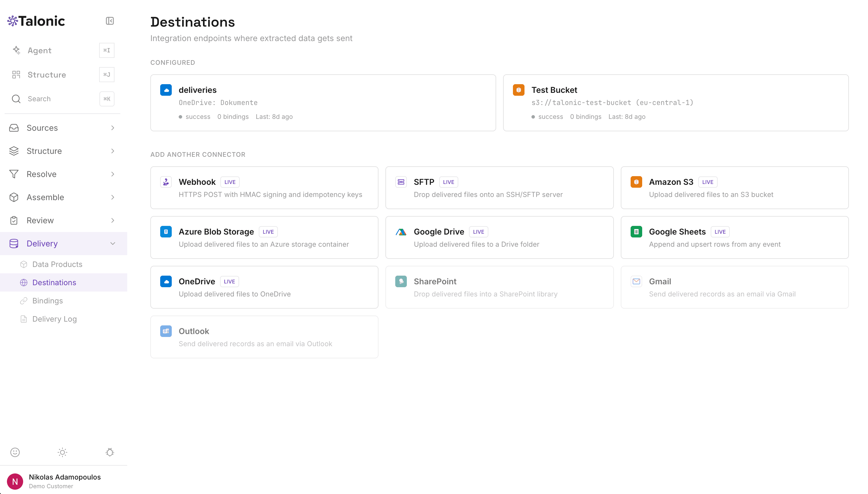Click the Delivery database icon
This screenshot has width=868, height=494.
pyautogui.click(x=14, y=243)
